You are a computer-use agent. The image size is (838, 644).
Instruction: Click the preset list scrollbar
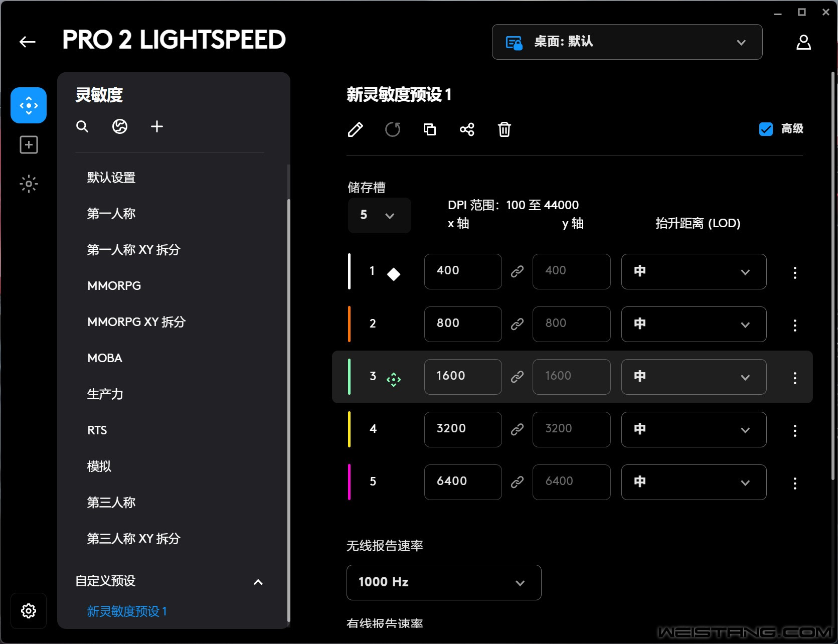tap(288, 410)
